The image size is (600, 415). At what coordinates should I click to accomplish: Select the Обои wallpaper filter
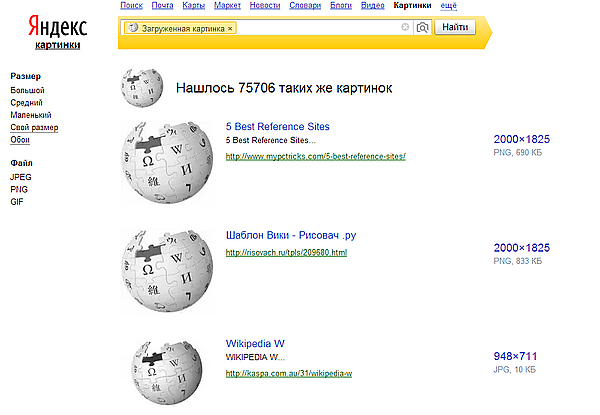[21, 139]
